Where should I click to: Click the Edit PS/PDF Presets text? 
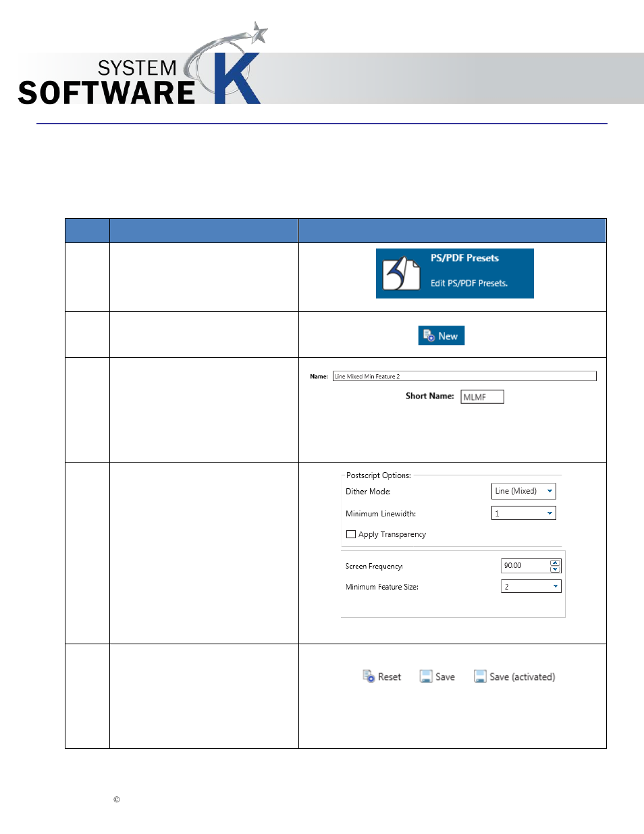coord(469,284)
